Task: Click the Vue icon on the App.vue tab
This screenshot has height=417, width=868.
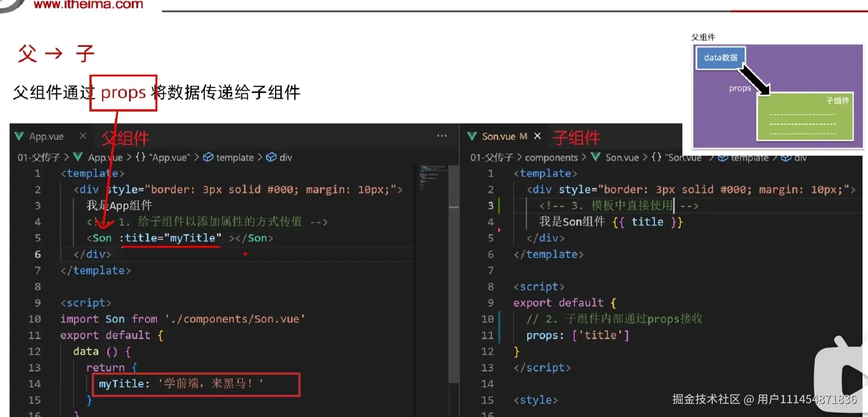Action: pos(19,136)
